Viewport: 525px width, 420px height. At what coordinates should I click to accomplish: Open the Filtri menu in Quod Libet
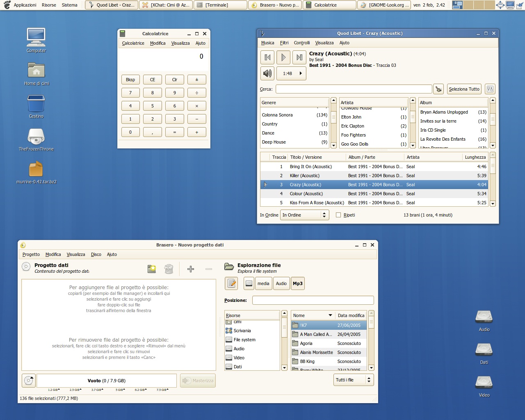point(284,43)
